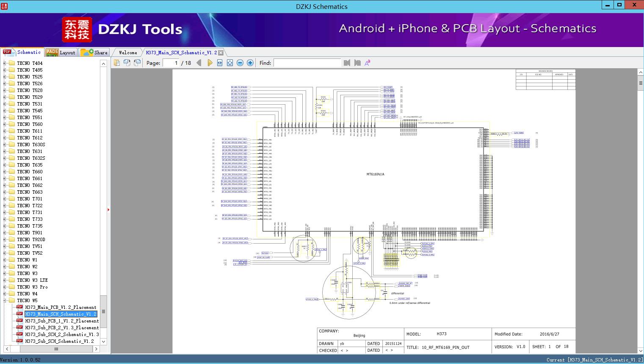Toggle match case search option icon
The height and width of the screenshot is (364, 644).
[x=368, y=63]
